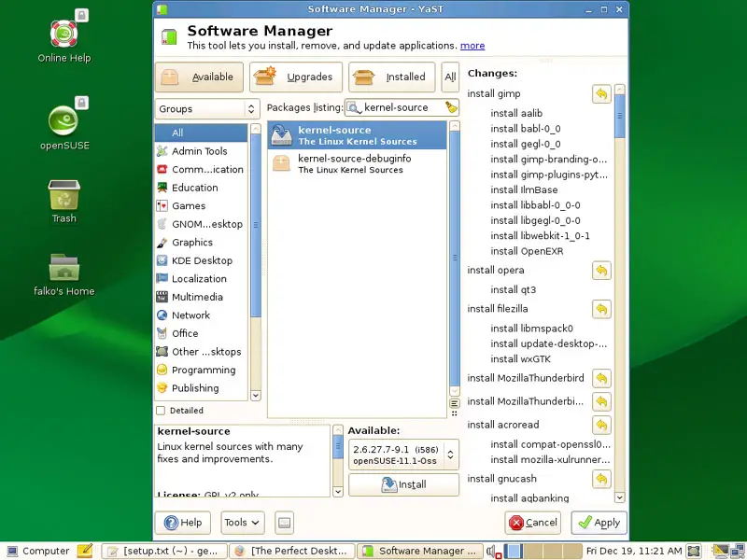Select the Programming group

click(201, 371)
